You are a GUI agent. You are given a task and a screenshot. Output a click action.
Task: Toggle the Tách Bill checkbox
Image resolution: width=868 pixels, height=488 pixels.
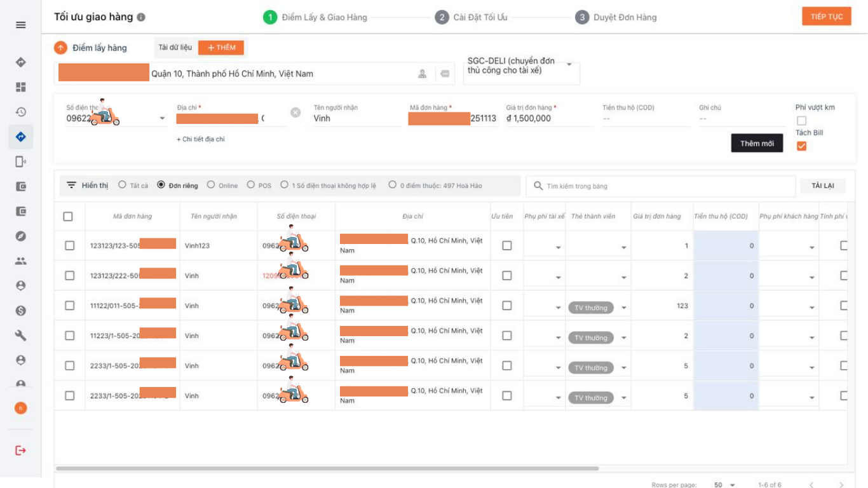click(x=801, y=146)
